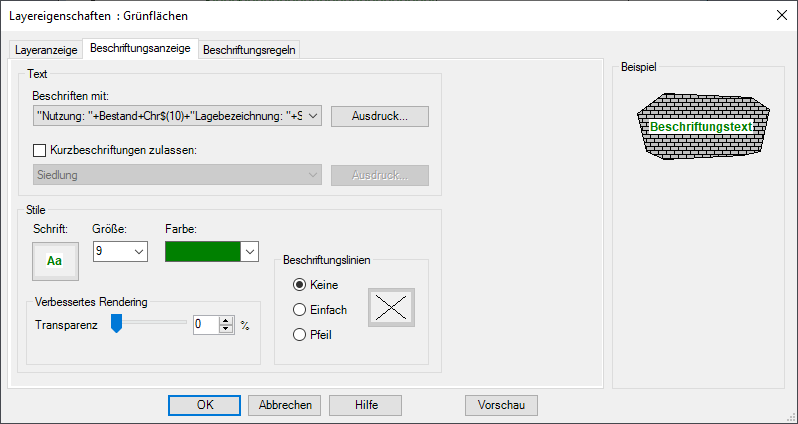Close the Layereigenschaften dialog

click(x=782, y=15)
